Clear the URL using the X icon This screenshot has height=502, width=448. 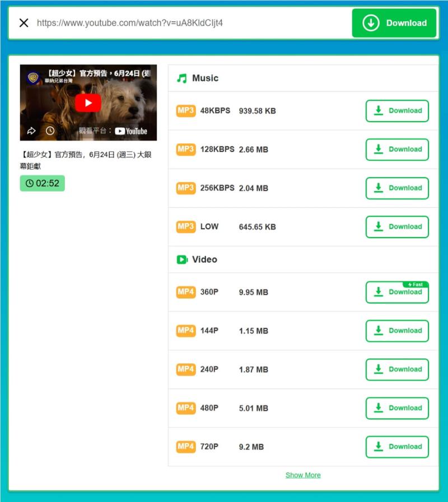click(23, 22)
